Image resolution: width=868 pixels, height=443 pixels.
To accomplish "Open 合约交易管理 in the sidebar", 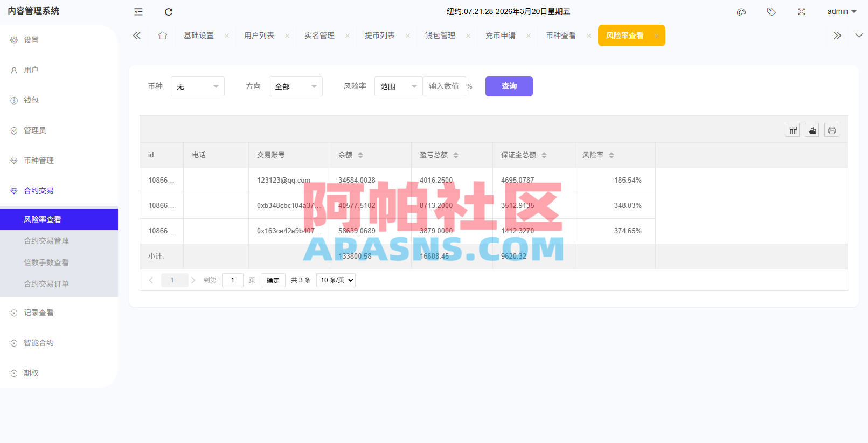I will [x=59, y=241].
